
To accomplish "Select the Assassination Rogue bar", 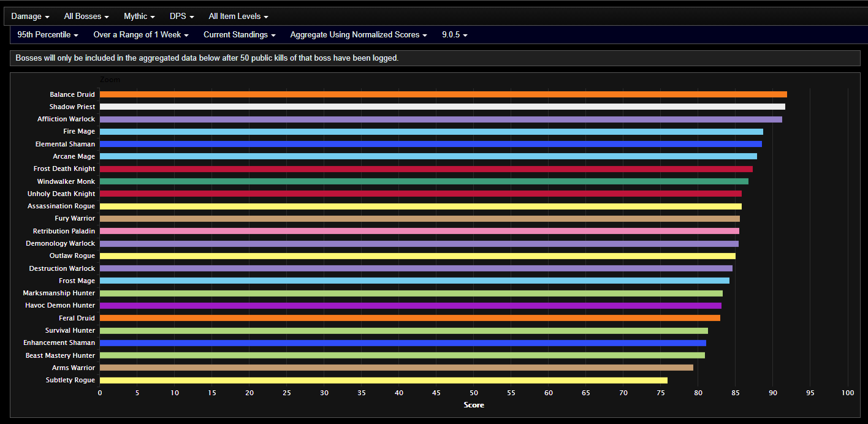I will click(421, 206).
